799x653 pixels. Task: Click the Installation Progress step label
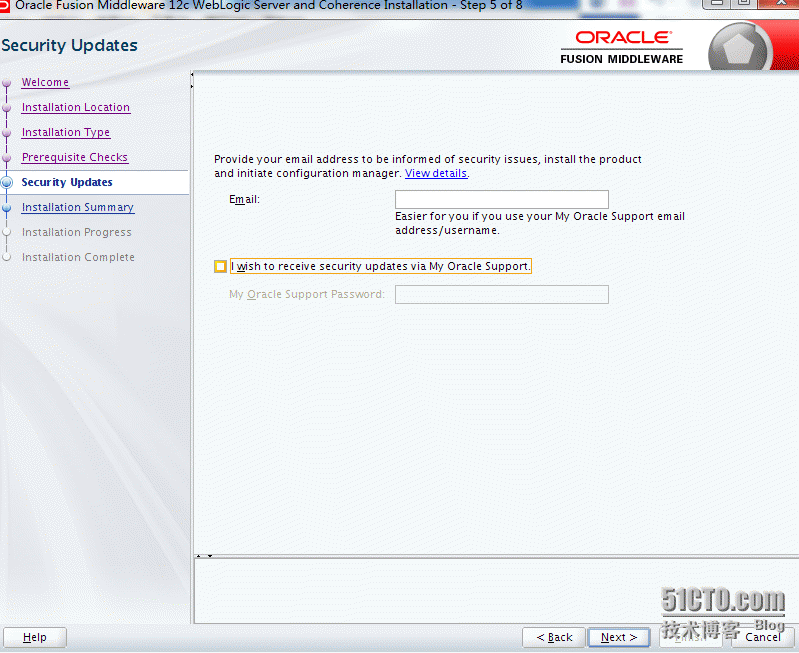click(x=76, y=232)
